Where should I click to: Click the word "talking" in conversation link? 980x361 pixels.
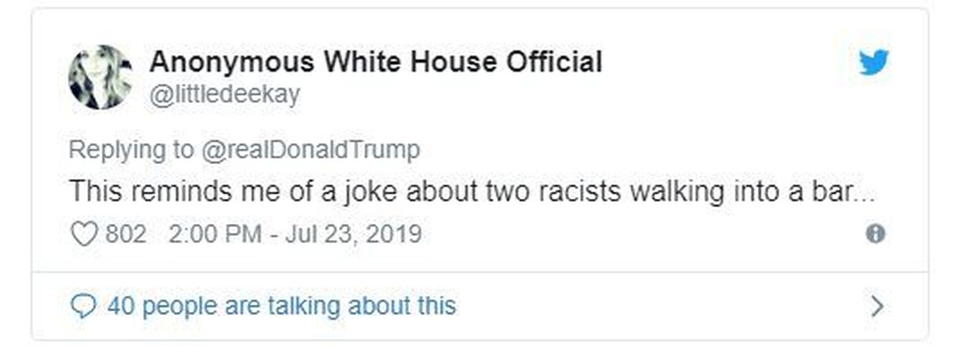304,306
